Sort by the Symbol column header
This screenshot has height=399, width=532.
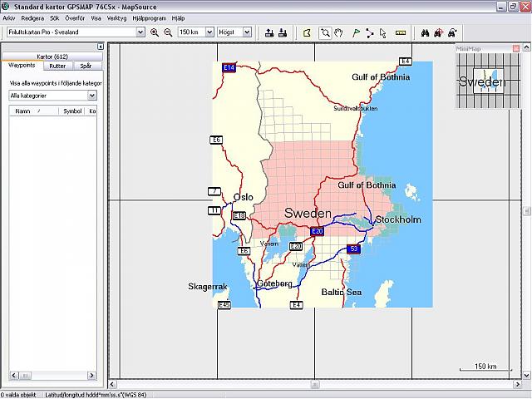point(72,111)
